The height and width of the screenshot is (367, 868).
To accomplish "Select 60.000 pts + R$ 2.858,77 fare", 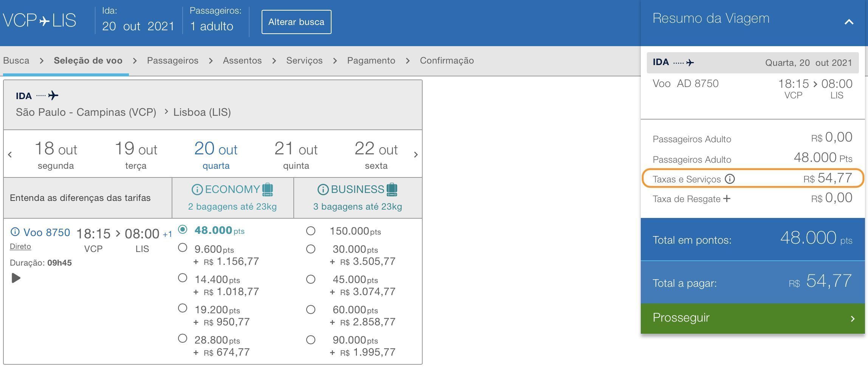I will (311, 309).
